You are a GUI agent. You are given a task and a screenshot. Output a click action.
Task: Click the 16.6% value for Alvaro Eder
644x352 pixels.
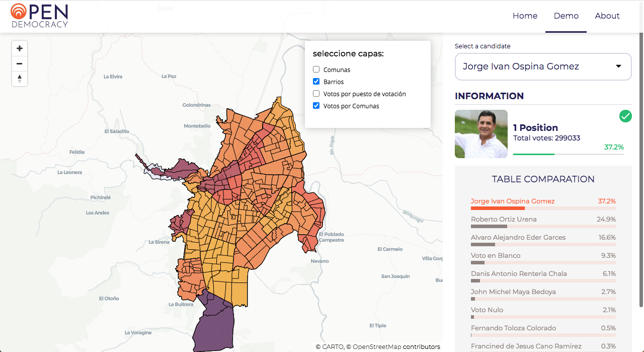point(607,237)
